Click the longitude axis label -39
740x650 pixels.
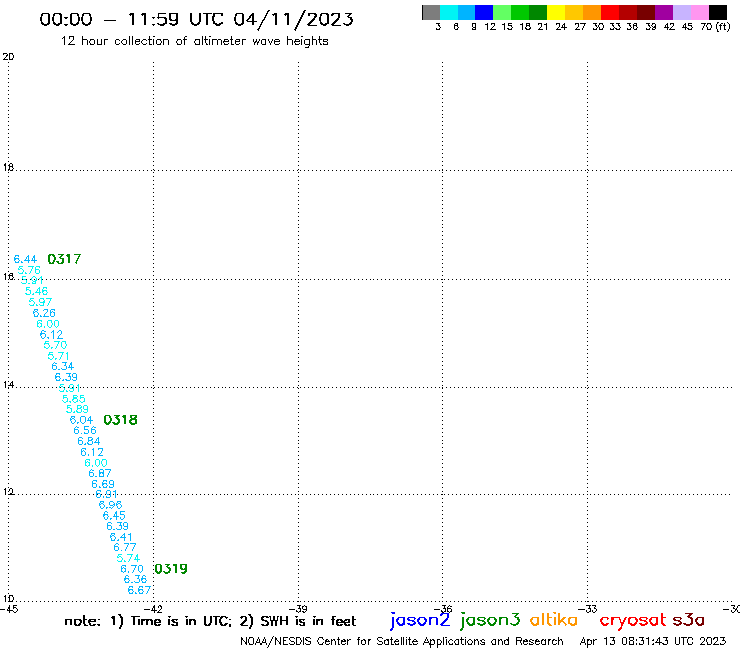point(298,609)
